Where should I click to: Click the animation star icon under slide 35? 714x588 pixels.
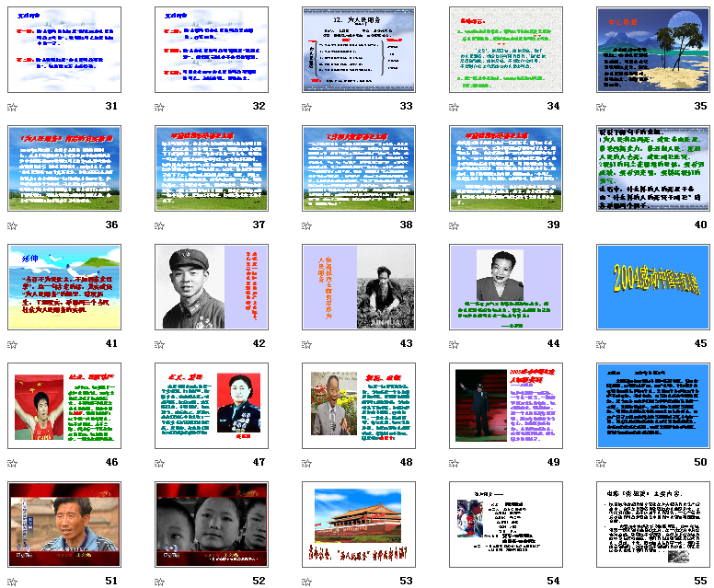pos(601,107)
